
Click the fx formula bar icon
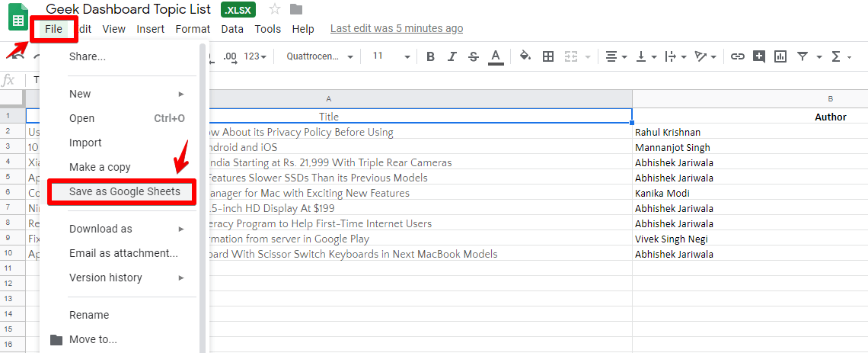point(8,80)
